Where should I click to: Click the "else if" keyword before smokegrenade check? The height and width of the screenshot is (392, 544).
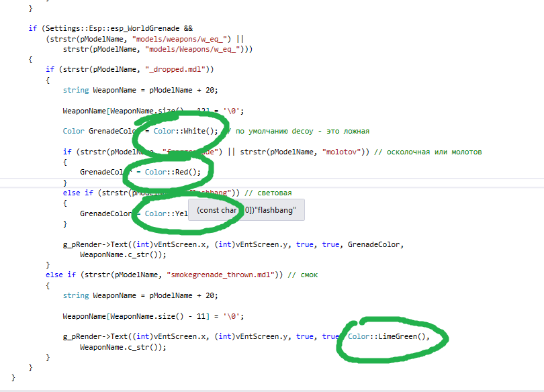[x=60, y=275]
